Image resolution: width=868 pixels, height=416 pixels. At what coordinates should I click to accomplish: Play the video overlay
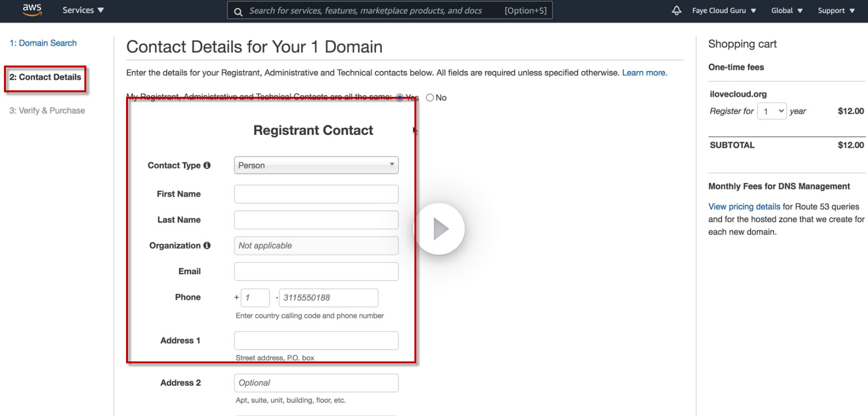click(x=439, y=229)
